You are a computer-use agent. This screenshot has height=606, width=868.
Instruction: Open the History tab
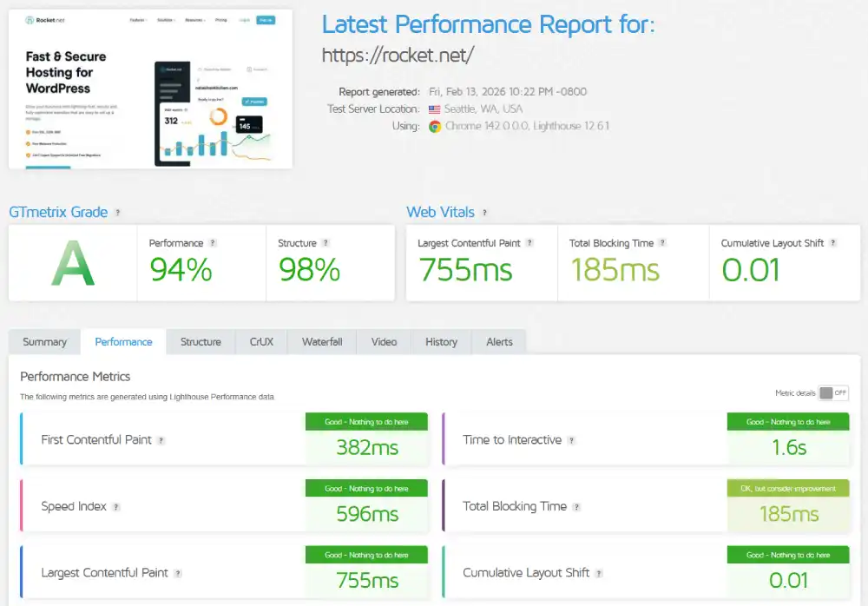coord(441,341)
